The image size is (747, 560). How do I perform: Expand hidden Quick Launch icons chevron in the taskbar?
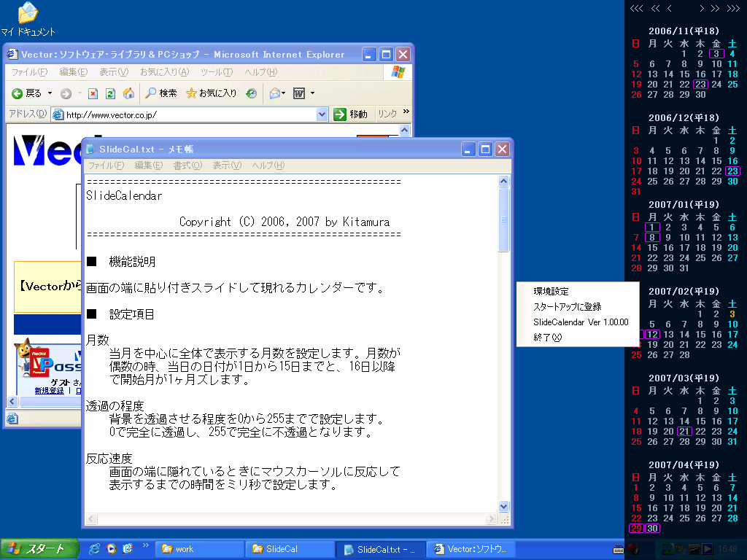(x=145, y=545)
